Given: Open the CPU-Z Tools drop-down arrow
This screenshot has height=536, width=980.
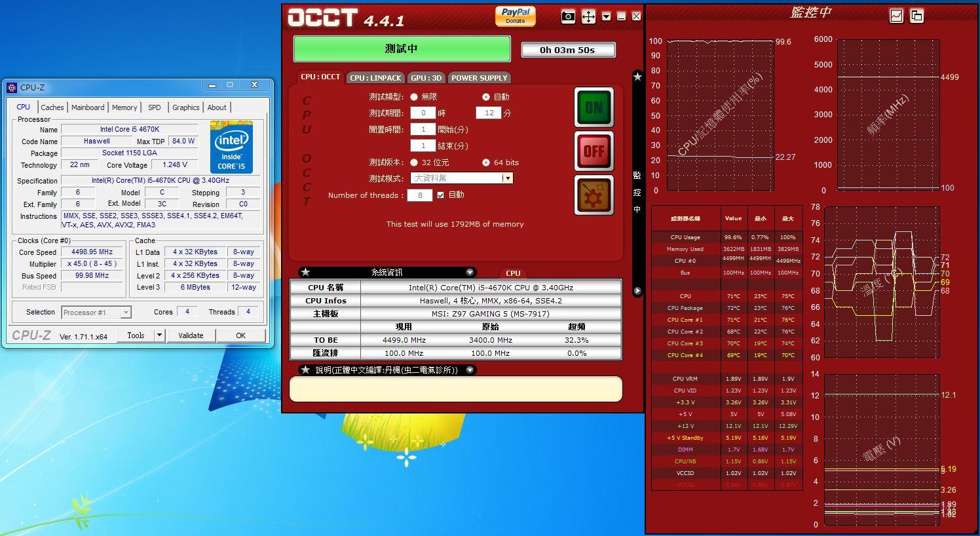Looking at the screenshot, I should (x=159, y=335).
